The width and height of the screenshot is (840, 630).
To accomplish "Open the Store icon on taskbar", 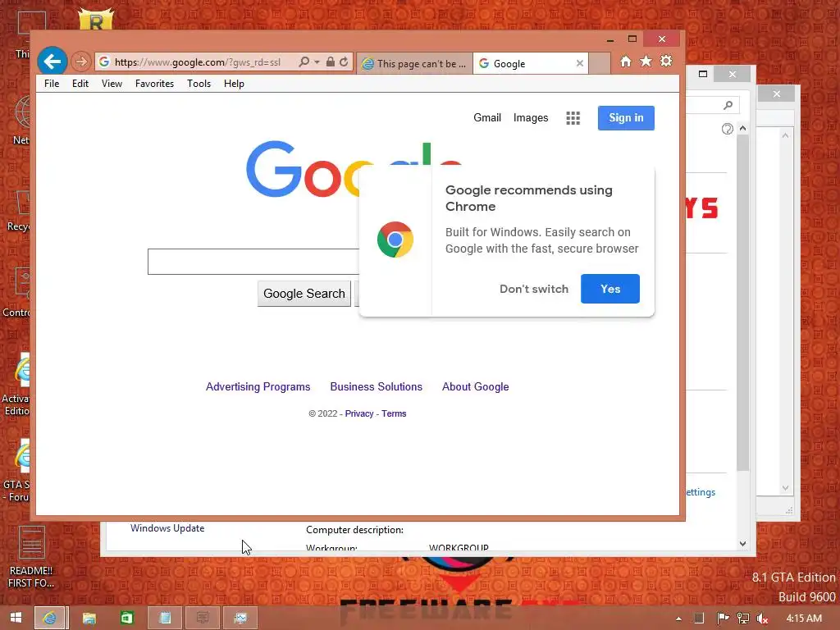I will click(127, 619).
